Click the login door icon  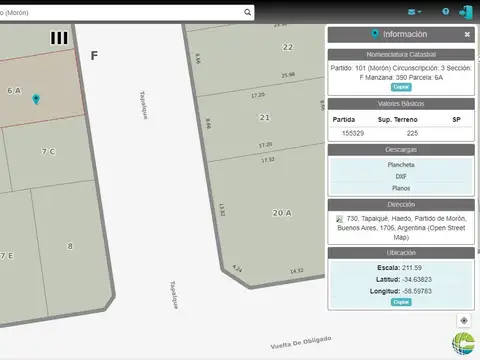[x=466, y=12]
